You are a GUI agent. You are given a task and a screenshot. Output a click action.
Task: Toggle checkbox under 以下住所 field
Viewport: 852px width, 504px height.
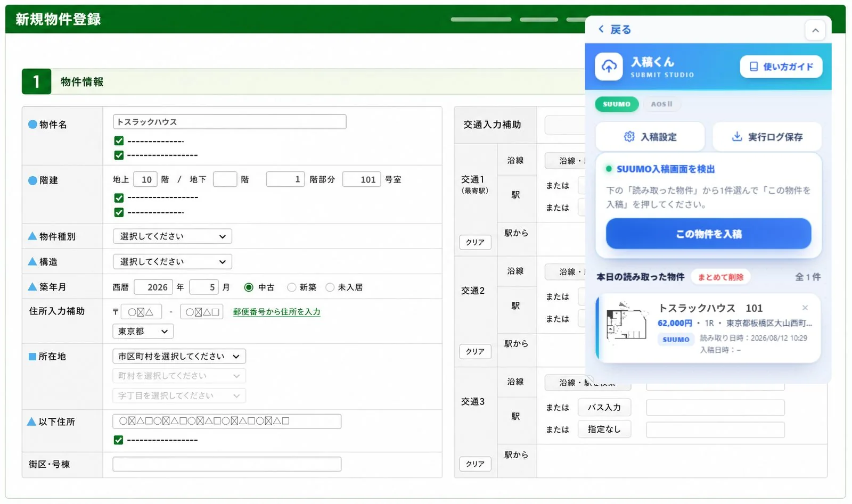118,440
